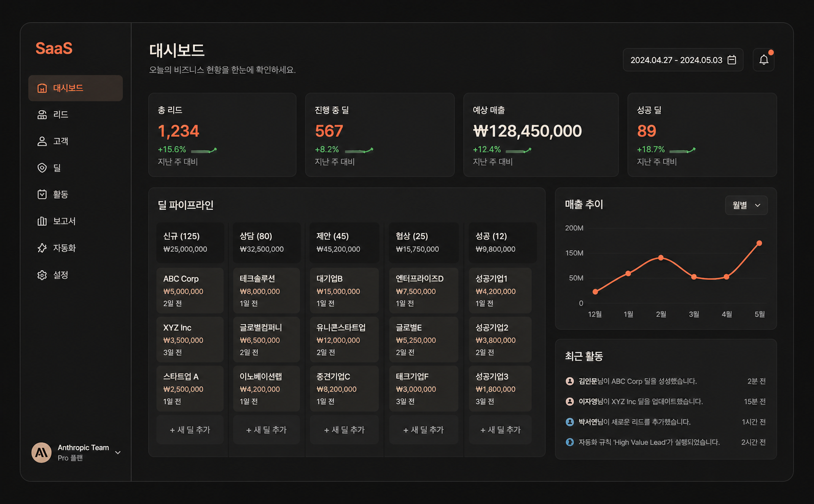Click the 5월 data point on chart
Image resolution: width=814 pixels, height=504 pixels.
(x=759, y=243)
